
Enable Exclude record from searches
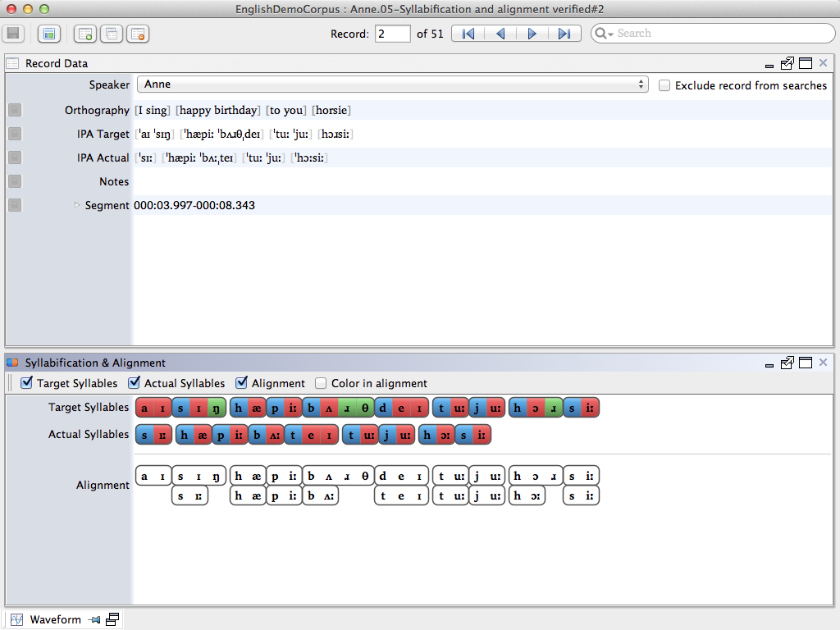click(x=665, y=85)
